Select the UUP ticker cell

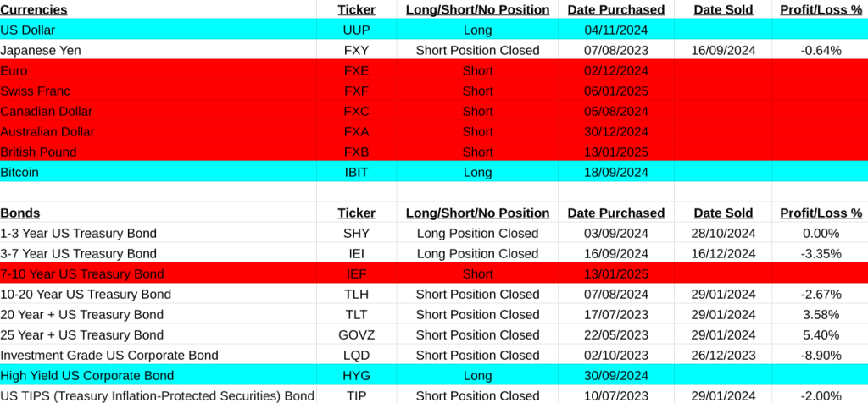pos(356,30)
